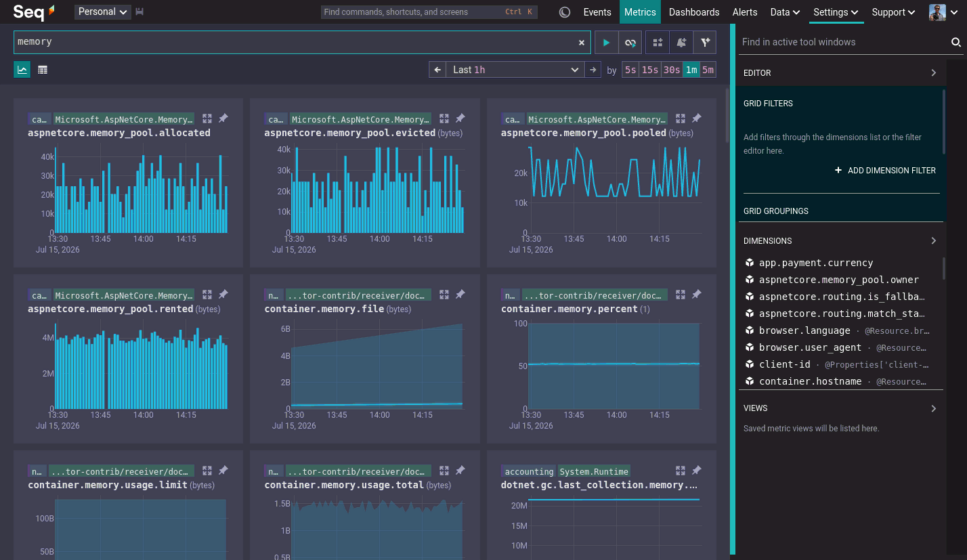Pin the container.memory.percent chart
Screen dimensions: 967x560
click(696, 295)
